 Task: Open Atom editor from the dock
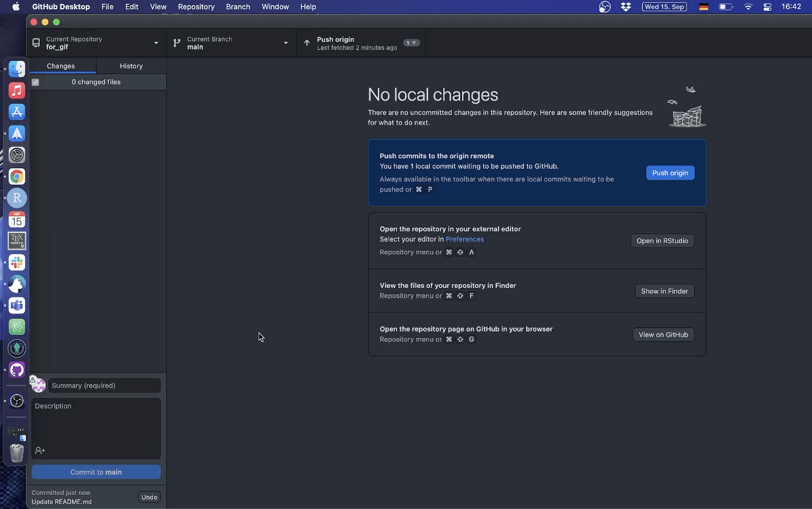pos(17,327)
